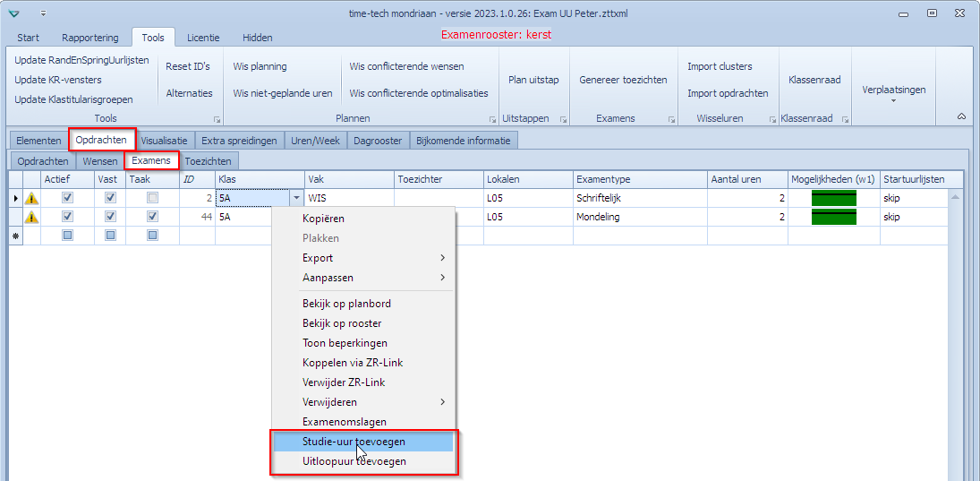980x481 pixels.
Task: Choose Kopiëren in the context menu
Action: [363, 219]
